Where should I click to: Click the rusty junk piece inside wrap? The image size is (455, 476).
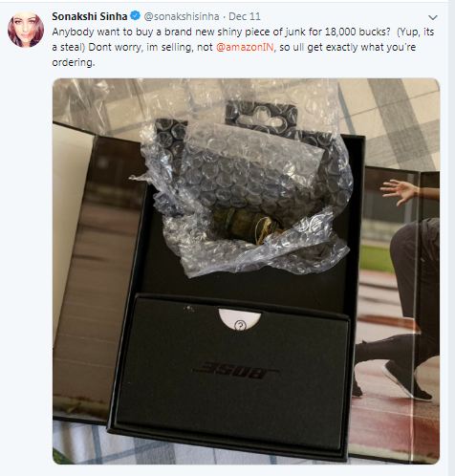[246, 225]
